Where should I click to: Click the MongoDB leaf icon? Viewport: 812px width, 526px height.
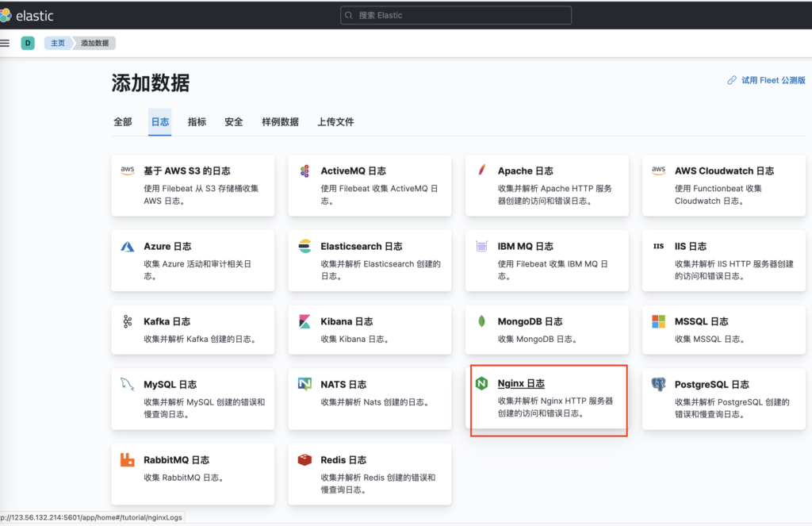pos(481,321)
